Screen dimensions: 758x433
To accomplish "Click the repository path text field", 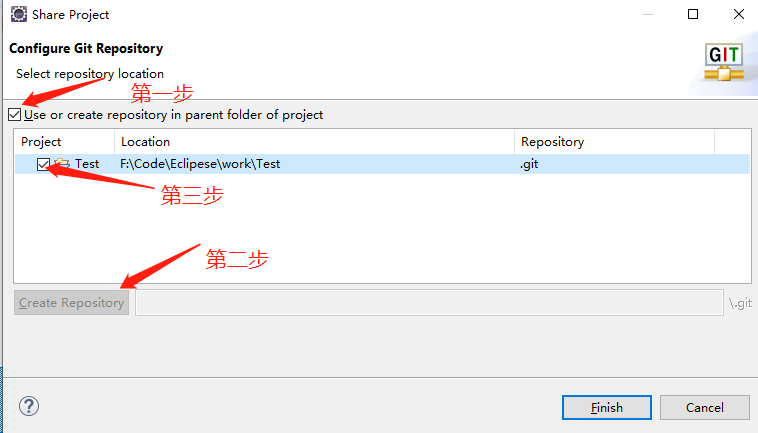I will [x=428, y=302].
